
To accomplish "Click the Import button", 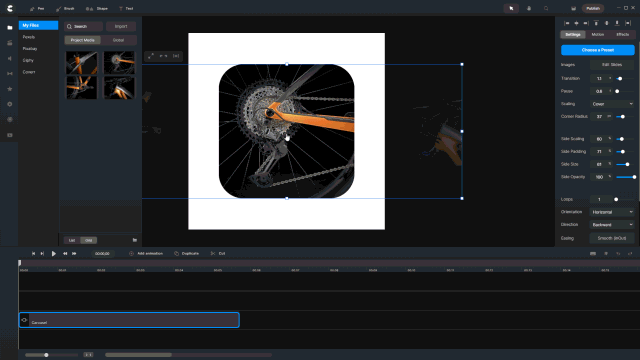I will tap(121, 27).
